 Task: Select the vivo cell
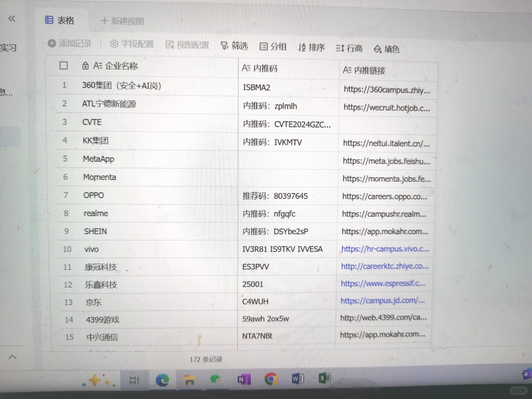pos(92,249)
